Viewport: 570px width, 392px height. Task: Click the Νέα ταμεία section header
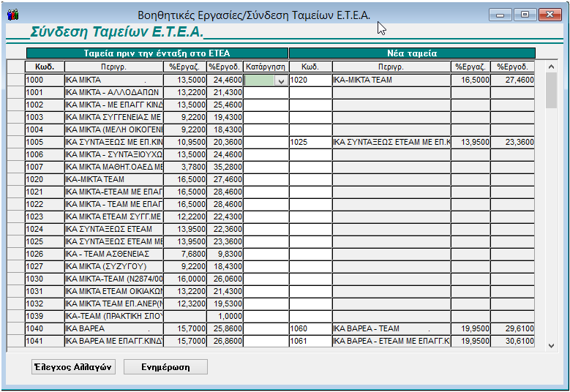pos(412,53)
